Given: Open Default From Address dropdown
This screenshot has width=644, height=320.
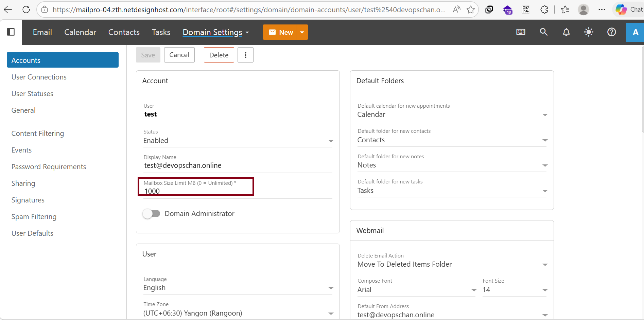Looking at the screenshot, I should [452, 315].
